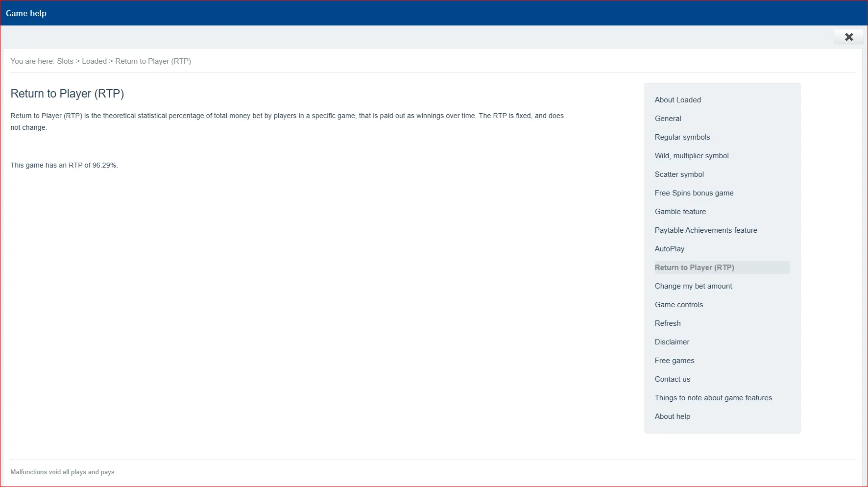The height and width of the screenshot is (487, 868).
Task: Click the 'This game has an RTP of 96.29%' text
Action: (64, 165)
